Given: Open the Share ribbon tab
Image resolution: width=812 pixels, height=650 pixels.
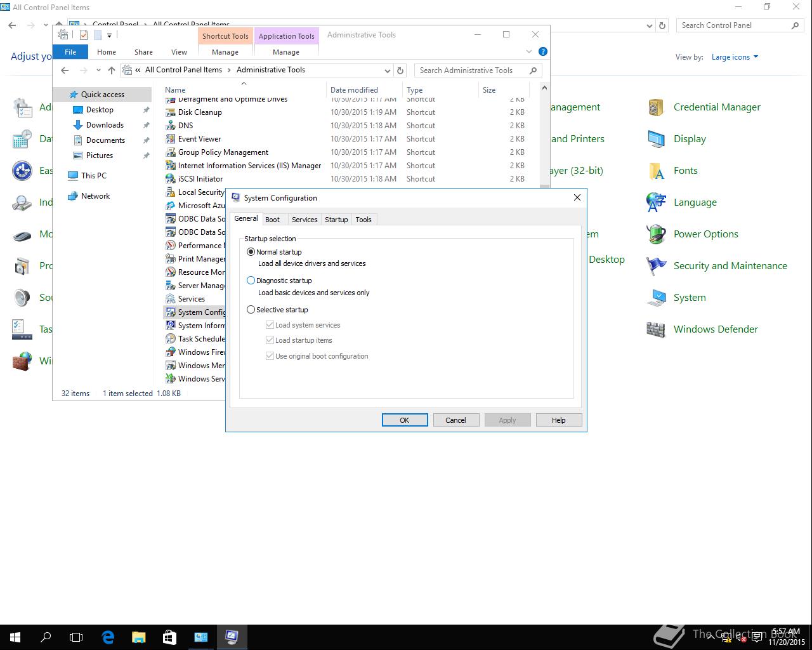Looking at the screenshot, I should click(x=143, y=52).
